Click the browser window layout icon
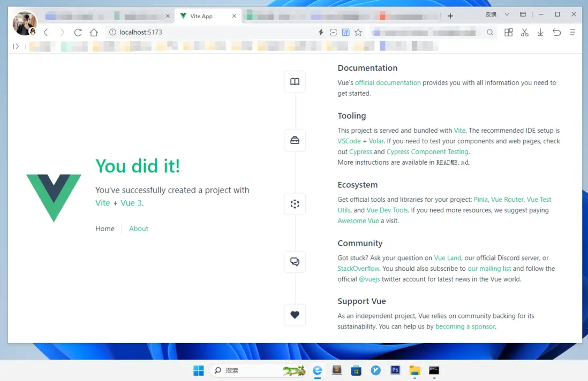This screenshot has width=588, height=381. (x=523, y=14)
